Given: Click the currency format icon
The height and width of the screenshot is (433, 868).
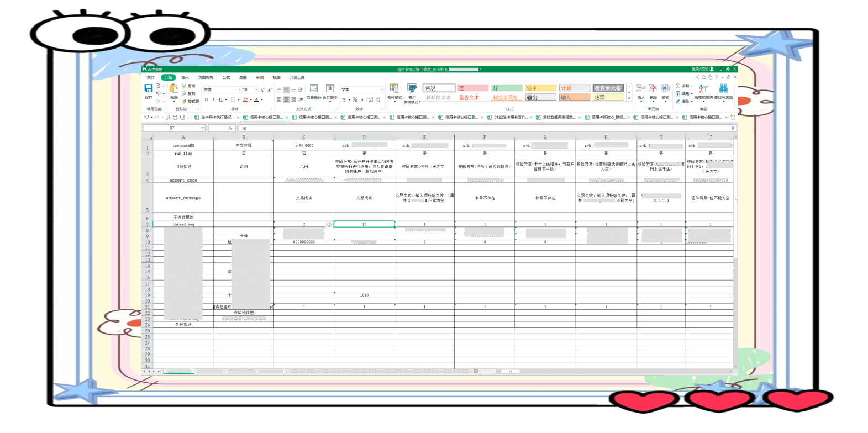Looking at the screenshot, I should coord(344,99).
